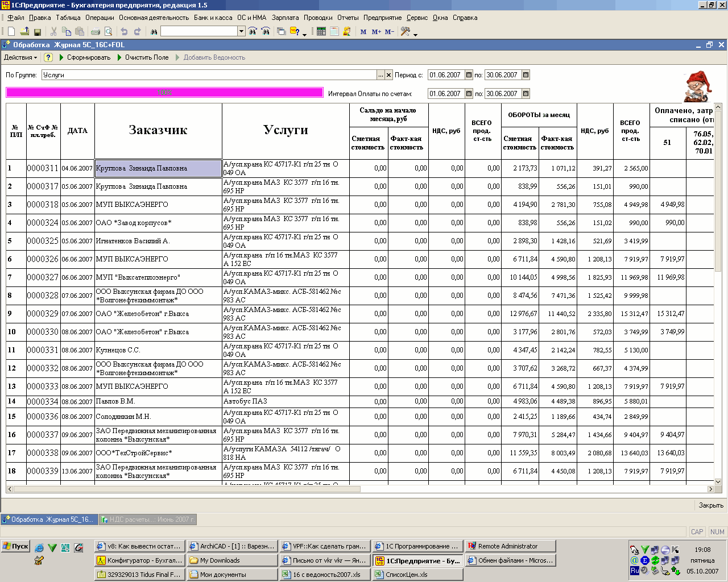This screenshot has width=728, height=582.
Task: Click Find Next binoculars icon
Action: pos(253,32)
